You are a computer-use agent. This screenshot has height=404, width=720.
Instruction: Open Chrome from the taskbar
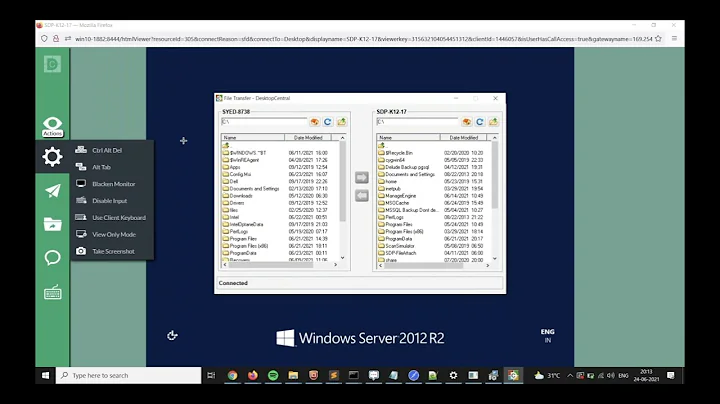coord(232,376)
